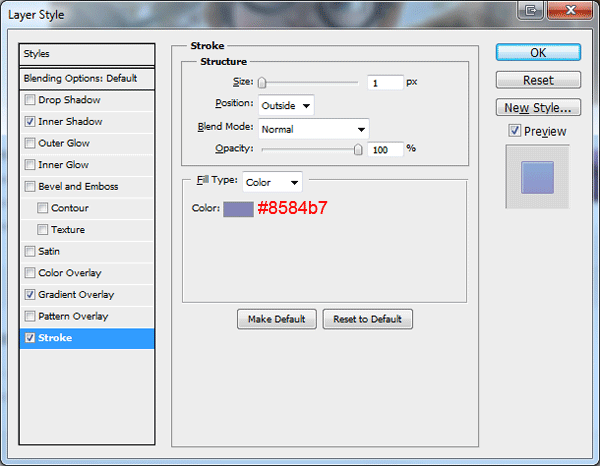Check the Texture option
This screenshot has width=600, height=466.
[x=42, y=230]
